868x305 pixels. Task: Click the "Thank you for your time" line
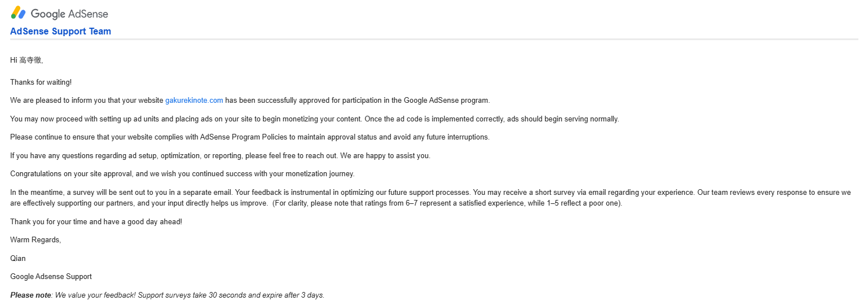pyautogui.click(x=96, y=222)
